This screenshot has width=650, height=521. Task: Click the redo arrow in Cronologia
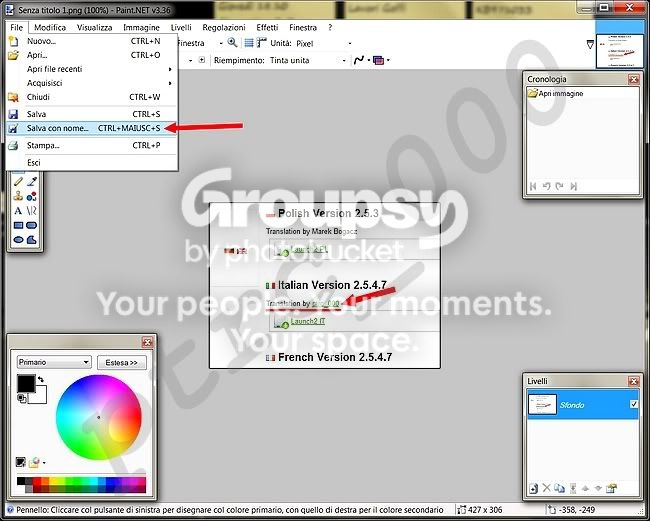(559, 187)
